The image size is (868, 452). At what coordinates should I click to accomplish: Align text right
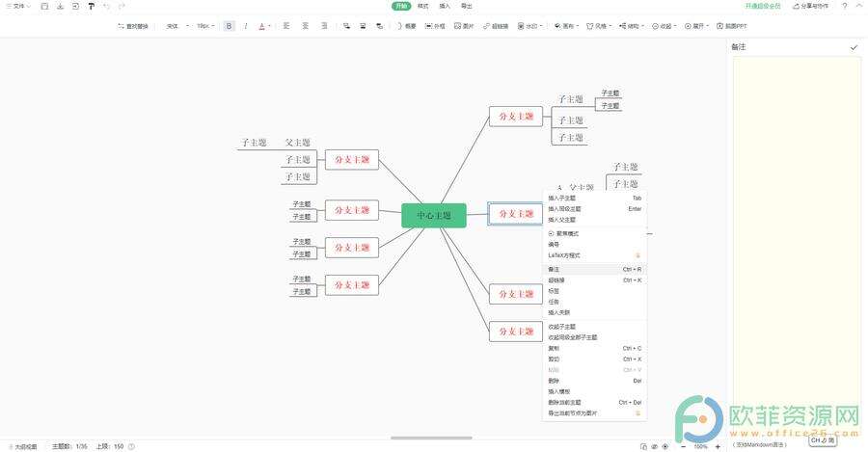coord(324,26)
